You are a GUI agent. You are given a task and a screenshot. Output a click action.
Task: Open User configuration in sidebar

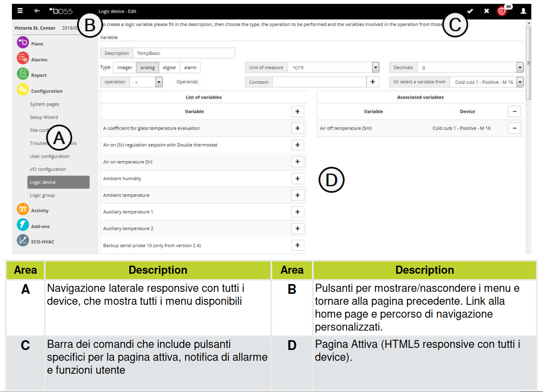(50, 156)
